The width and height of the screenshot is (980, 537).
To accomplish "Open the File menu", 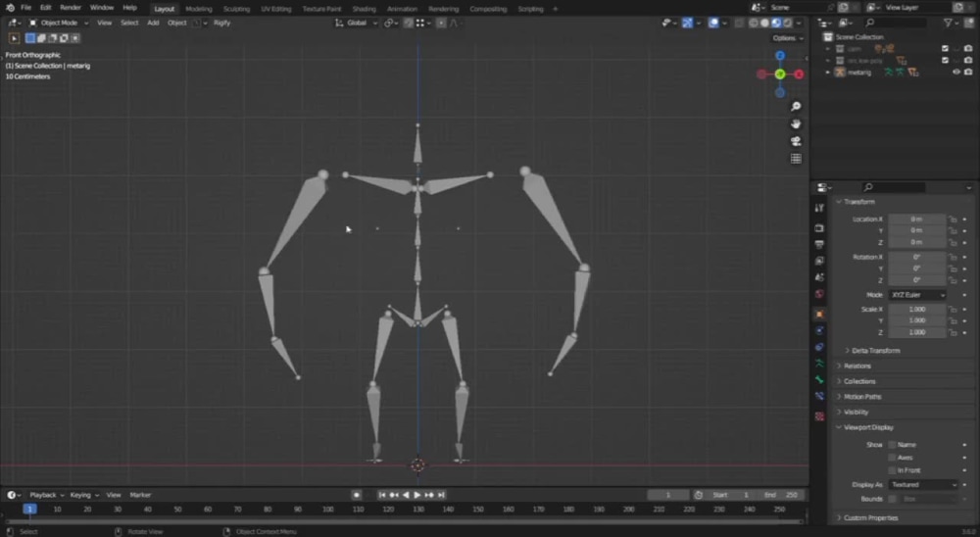I will click(25, 8).
